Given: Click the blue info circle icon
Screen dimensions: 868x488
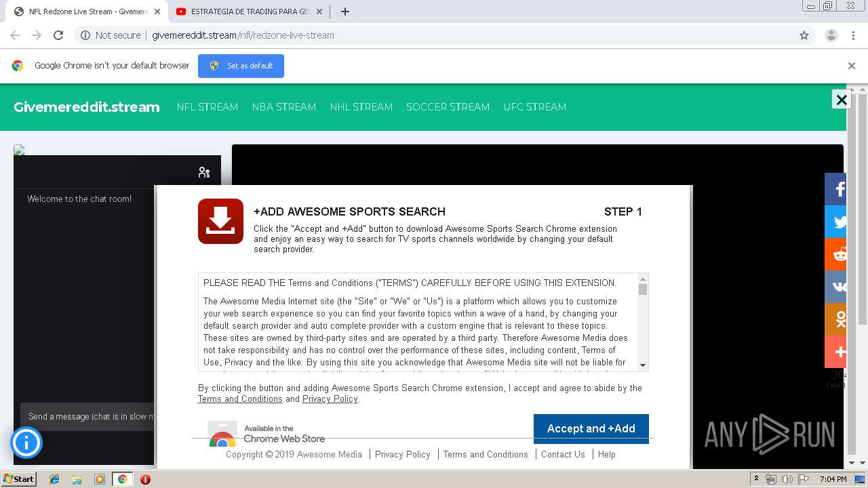Looking at the screenshot, I should pyautogui.click(x=26, y=443).
